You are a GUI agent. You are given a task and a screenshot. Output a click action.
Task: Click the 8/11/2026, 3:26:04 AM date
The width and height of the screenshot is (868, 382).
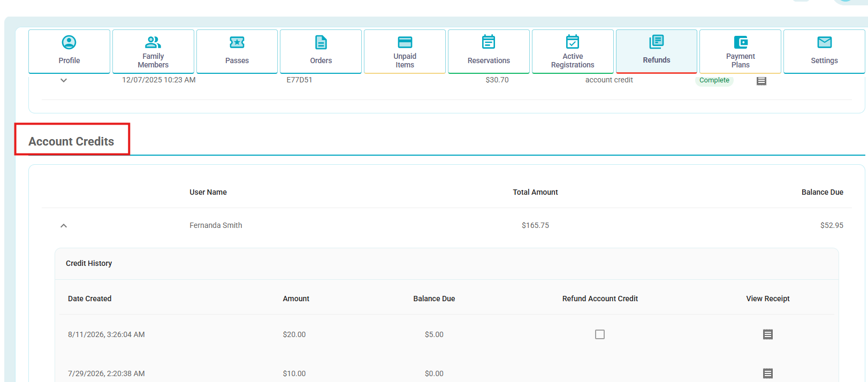(x=106, y=334)
